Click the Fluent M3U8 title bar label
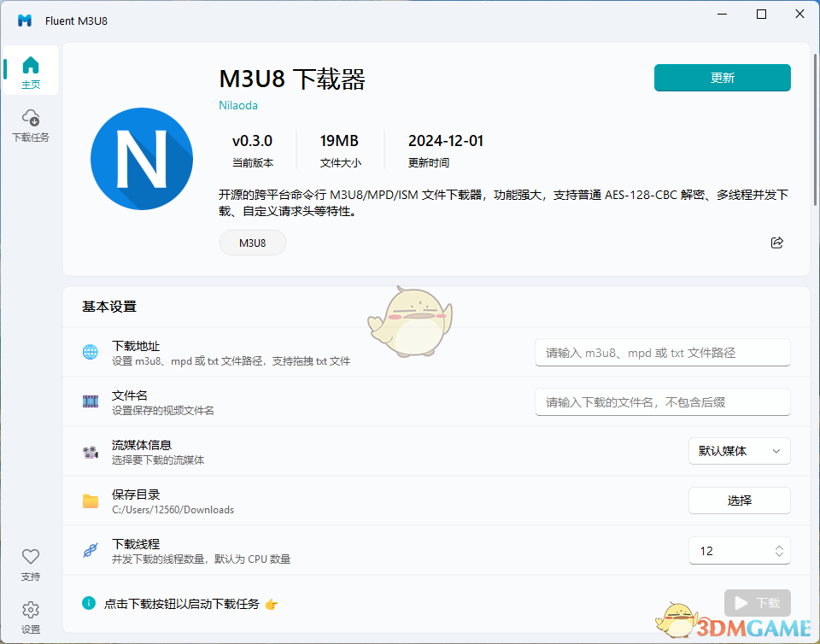Image resolution: width=820 pixels, height=644 pixels. (77, 20)
